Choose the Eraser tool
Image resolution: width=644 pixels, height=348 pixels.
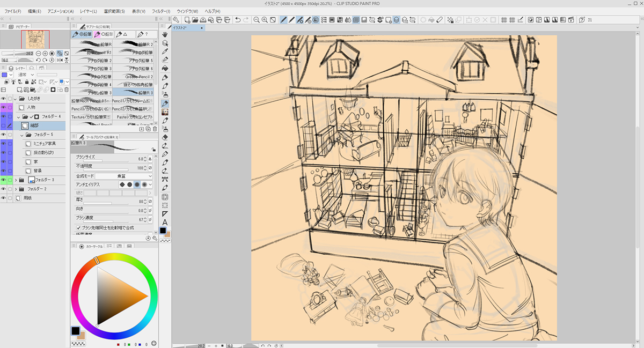(x=165, y=137)
